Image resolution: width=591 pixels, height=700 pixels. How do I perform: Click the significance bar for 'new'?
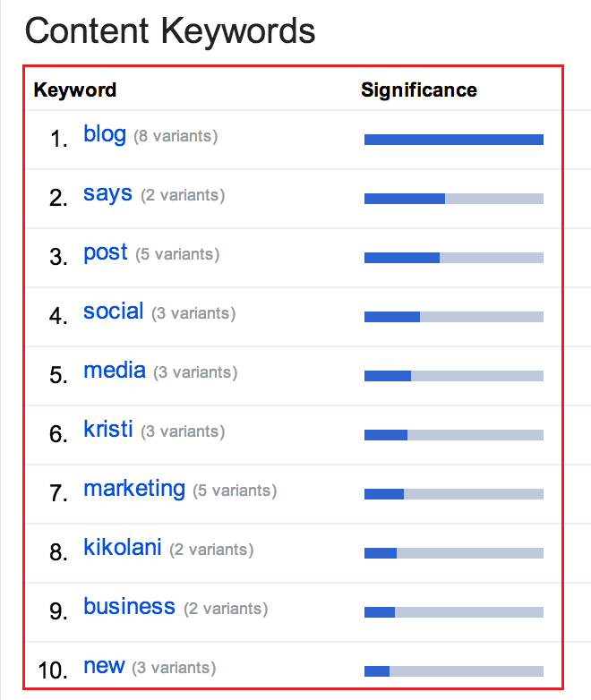pyautogui.click(x=453, y=671)
